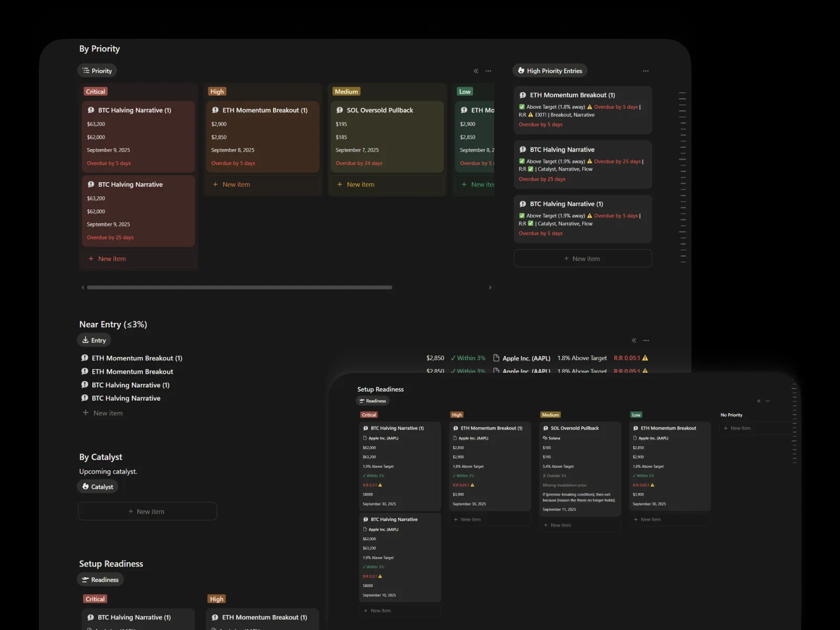Screen dimensions: 840x630
Task: Toggle Above Target checkbox on BTC Halving Narrative (1)
Action: coord(522,216)
